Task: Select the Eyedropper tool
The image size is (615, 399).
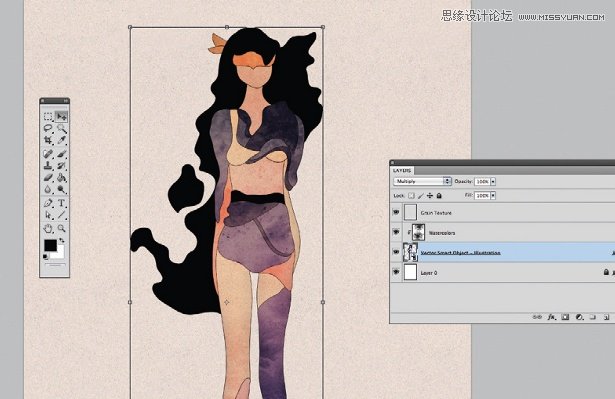Action: [x=61, y=140]
